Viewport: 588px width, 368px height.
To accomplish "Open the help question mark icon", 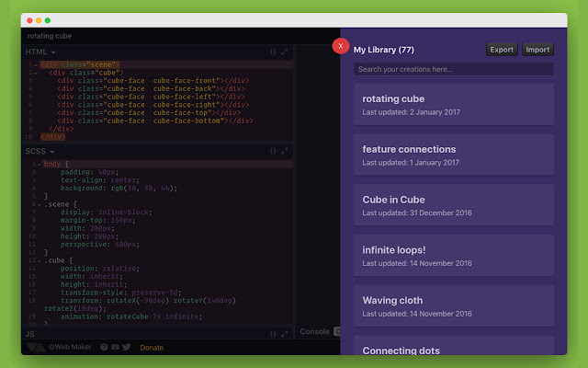I will tap(103, 348).
